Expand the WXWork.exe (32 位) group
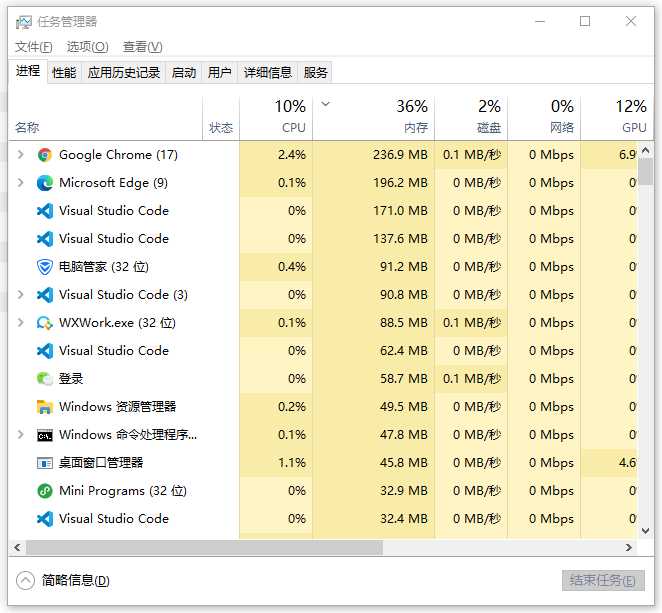 [20, 323]
